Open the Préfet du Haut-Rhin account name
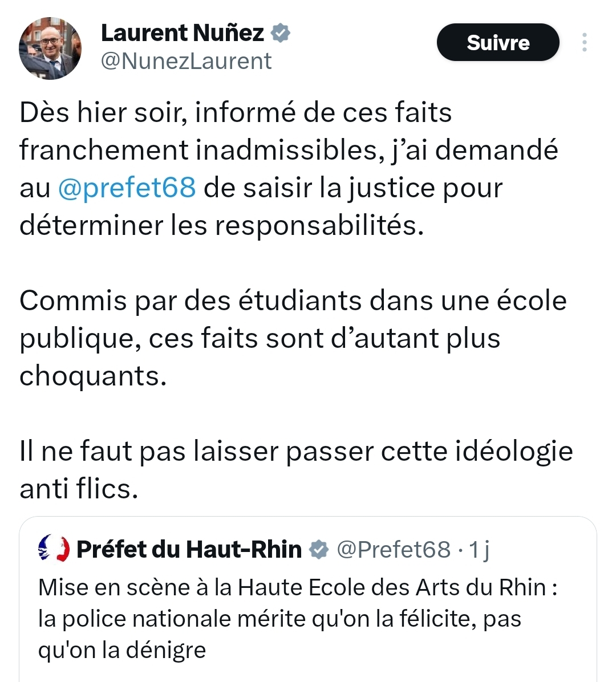This screenshot has height=682, width=616. (189, 549)
